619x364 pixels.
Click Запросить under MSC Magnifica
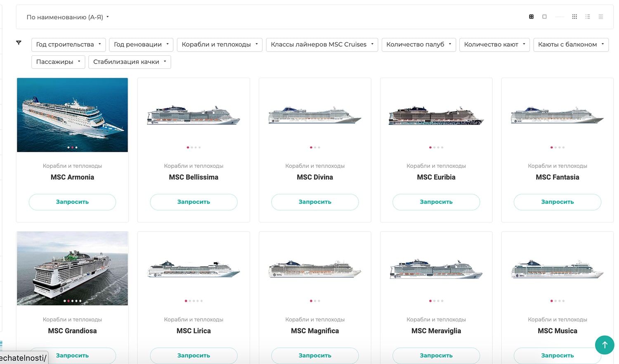315,355
